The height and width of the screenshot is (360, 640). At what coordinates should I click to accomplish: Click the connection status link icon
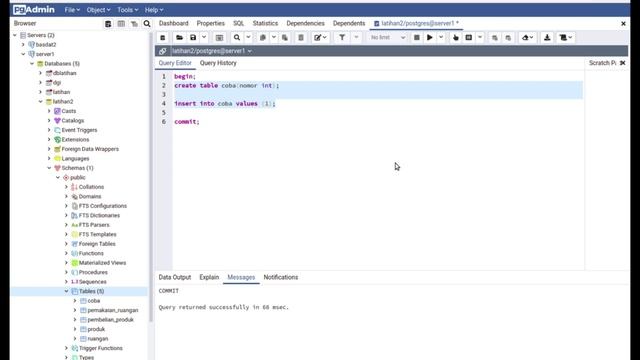click(x=162, y=51)
